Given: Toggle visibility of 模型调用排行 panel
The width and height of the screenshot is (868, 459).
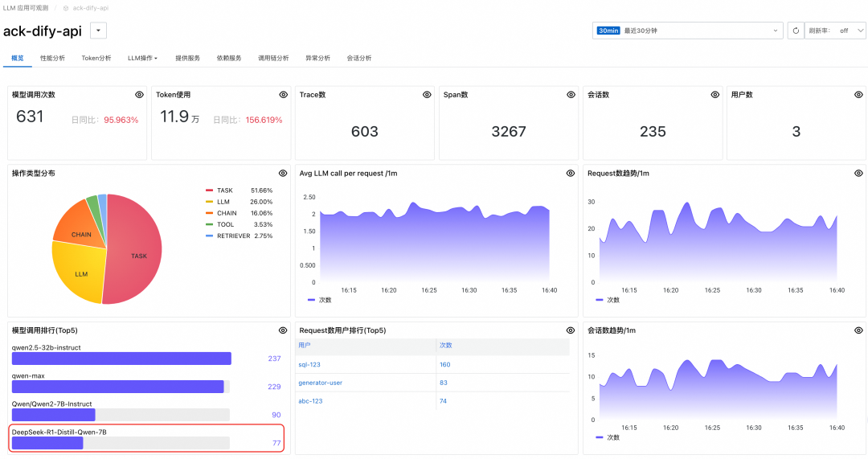Looking at the screenshot, I should pos(283,330).
